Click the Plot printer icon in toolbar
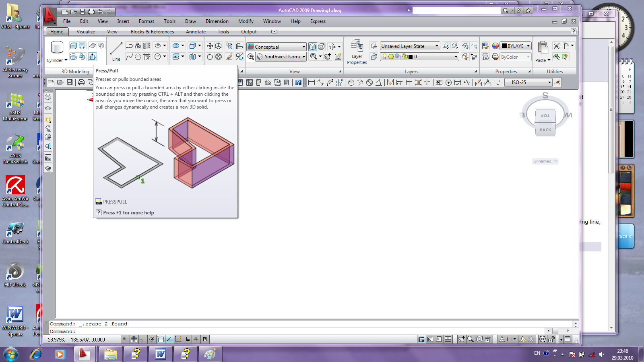The width and height of the screenshot is (644, 362). (x=81, y=82)
